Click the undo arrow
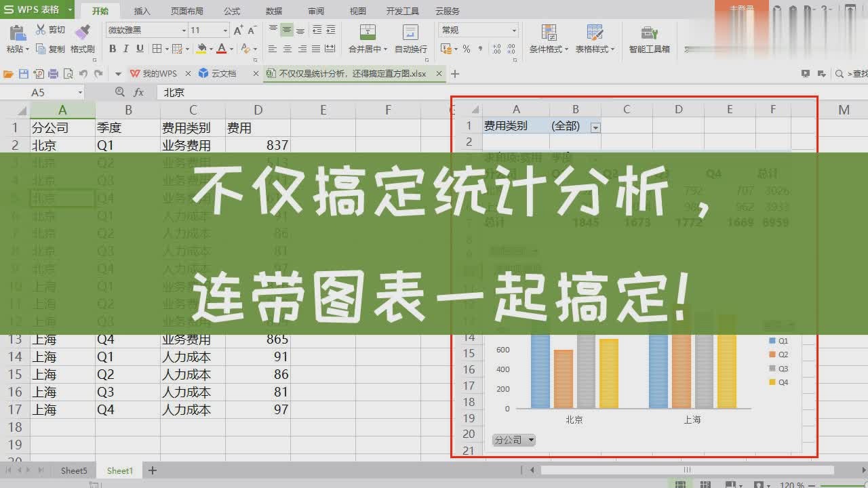The width and height of the screenshot is (868, 488). pos(83,74)
